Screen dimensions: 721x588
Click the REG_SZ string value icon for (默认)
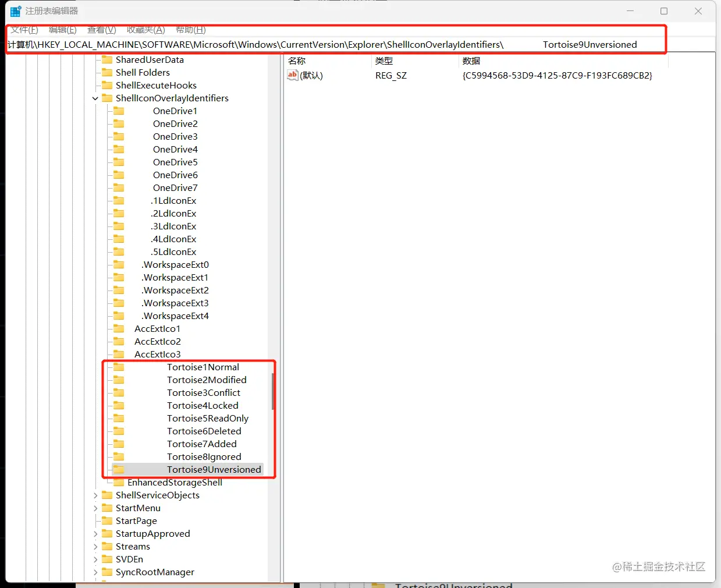tap(293, 75)
